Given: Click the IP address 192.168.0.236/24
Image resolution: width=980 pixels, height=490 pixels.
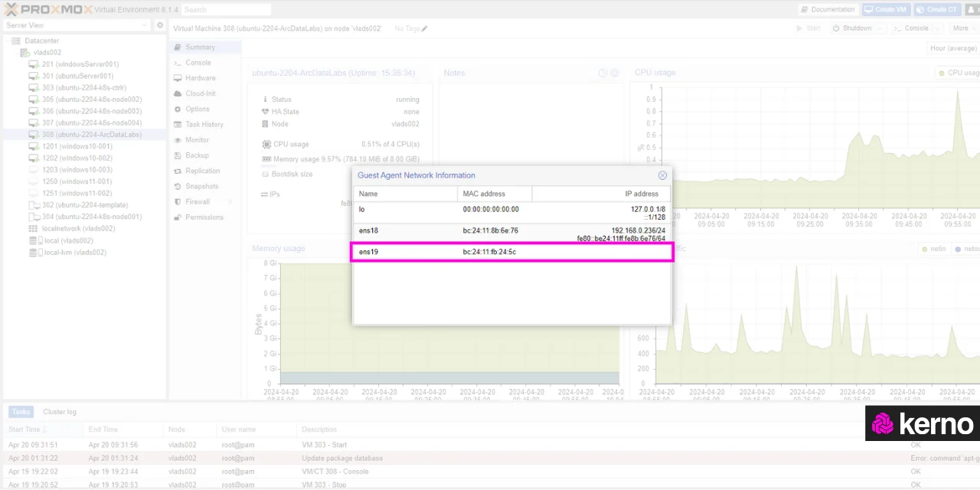Looking at the screenshot, I should click(x=639, y=230).
